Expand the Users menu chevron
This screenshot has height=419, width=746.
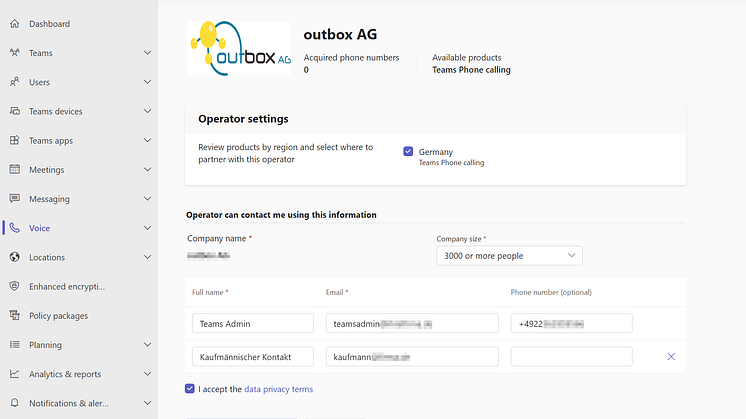pos(147,82)
